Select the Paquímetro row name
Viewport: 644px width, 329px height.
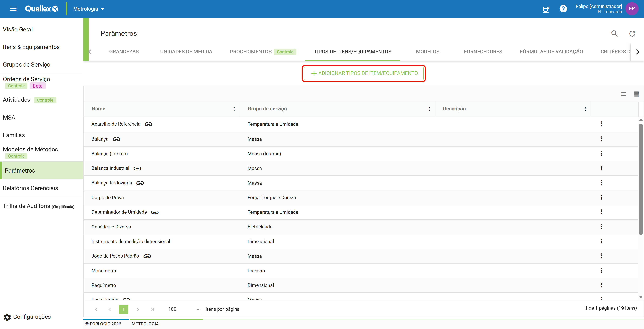(x=104, y=285)
